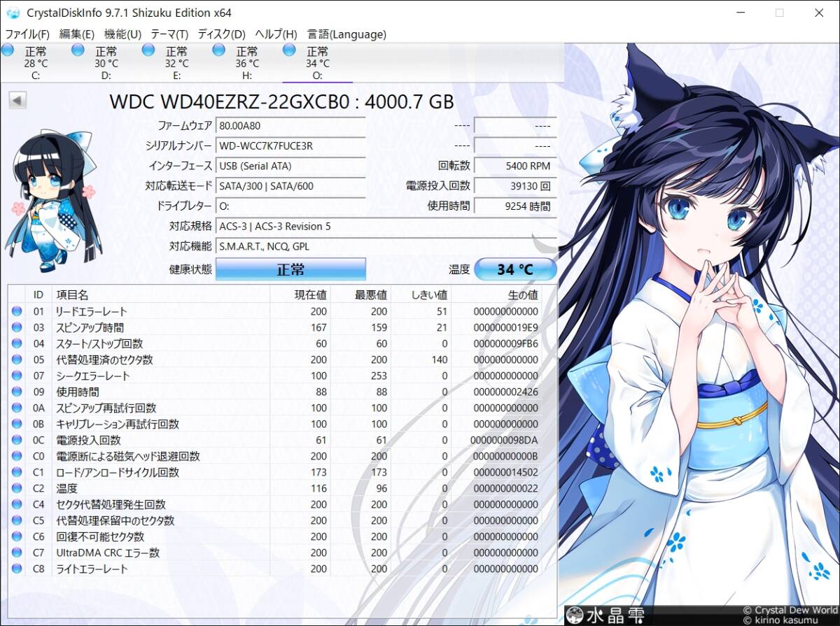Select the 代替処理済のセクタ数 threshold value 140
This screenshot has height=626, width=840.
439,360
